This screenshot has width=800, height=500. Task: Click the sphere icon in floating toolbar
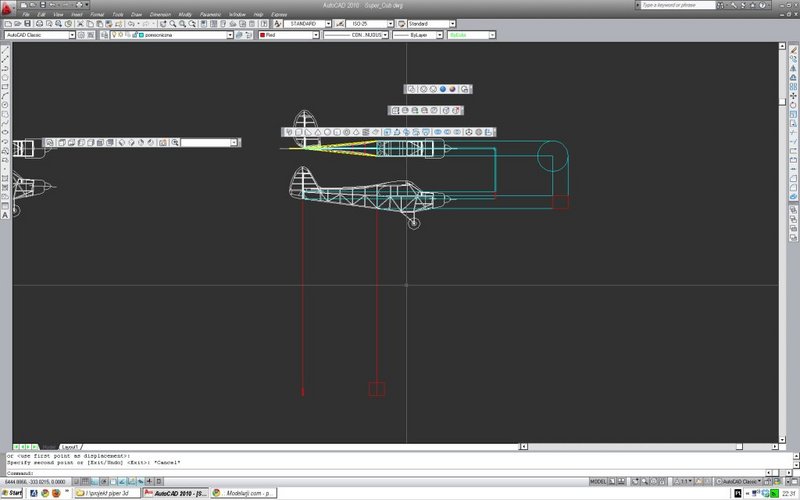pos(443,89)
